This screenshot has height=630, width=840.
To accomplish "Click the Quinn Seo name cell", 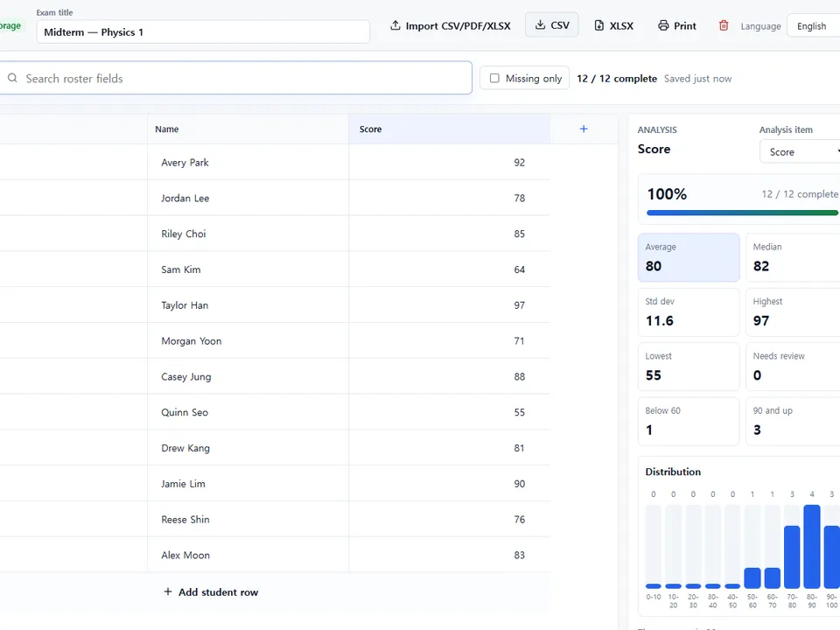I will pyautogui.click(x=248, y=412).
